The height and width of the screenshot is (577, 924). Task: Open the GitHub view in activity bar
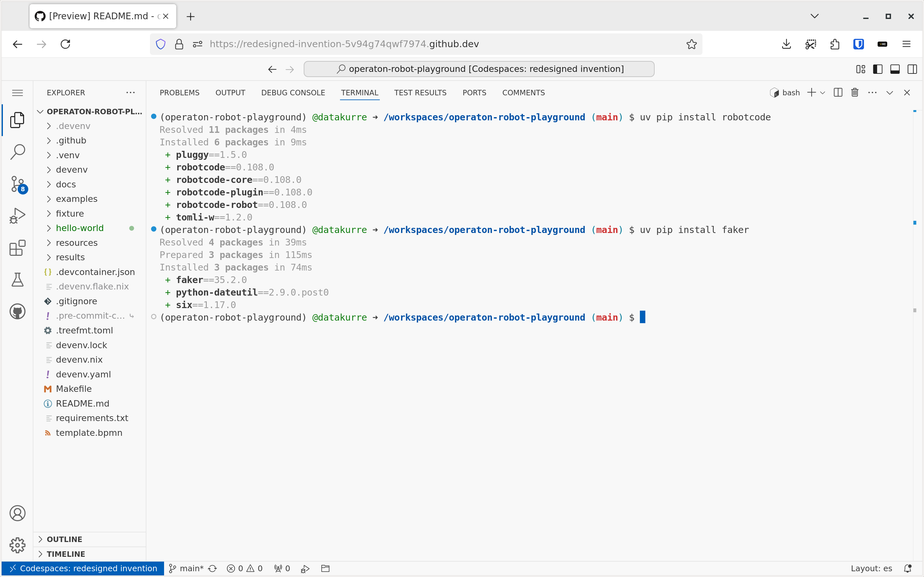point(18,311)
